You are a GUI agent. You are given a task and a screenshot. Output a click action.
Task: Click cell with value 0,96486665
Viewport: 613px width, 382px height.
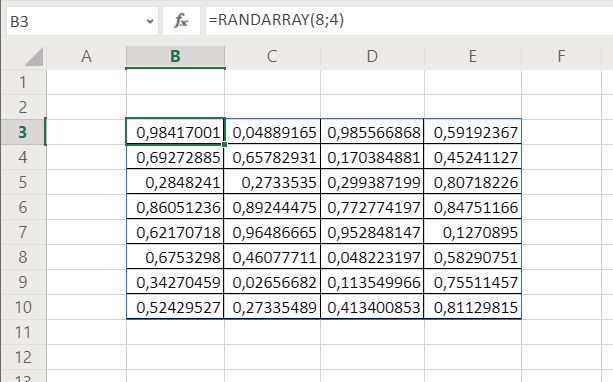[x=272, y=232]
